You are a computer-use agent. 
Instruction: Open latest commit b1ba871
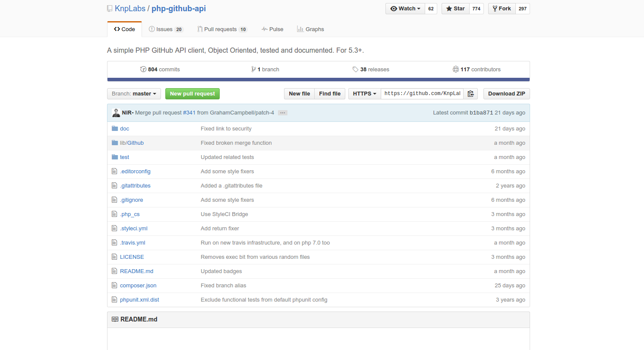click(x=481, y=113)
